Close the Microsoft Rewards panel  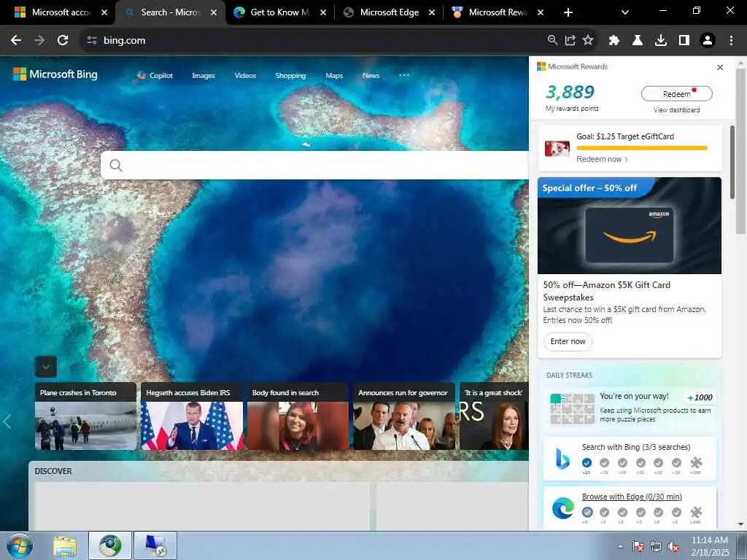[720, 68]
